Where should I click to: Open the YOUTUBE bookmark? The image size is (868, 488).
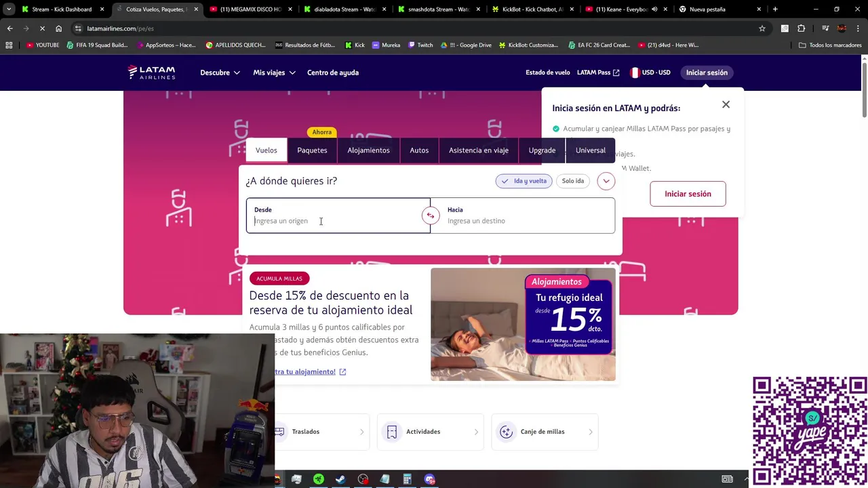(43, 45)
